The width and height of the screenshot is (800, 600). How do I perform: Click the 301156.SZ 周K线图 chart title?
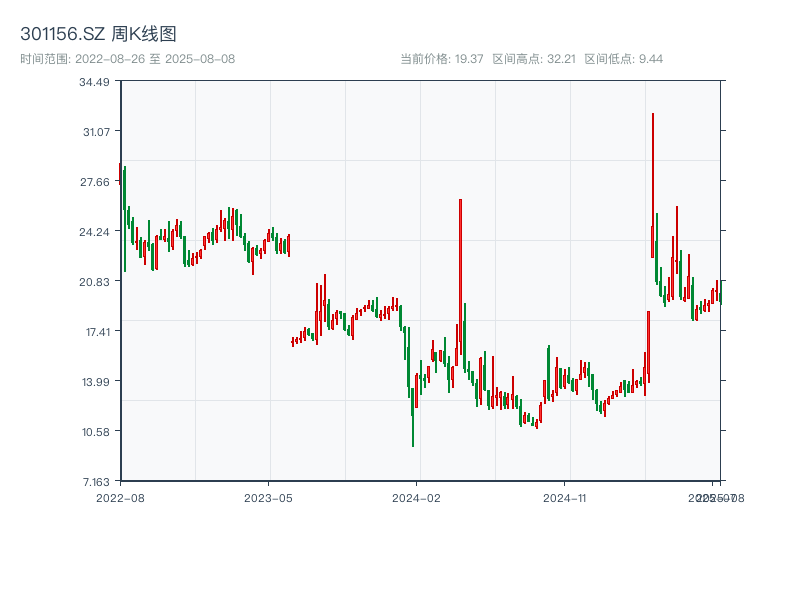pyautogui.click(x=98, y=35)
